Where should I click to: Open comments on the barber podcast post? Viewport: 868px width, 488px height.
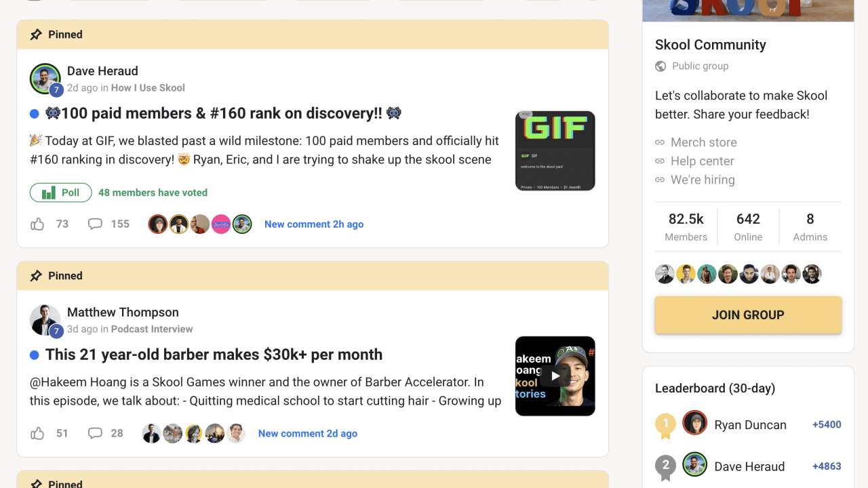[96, 434]
